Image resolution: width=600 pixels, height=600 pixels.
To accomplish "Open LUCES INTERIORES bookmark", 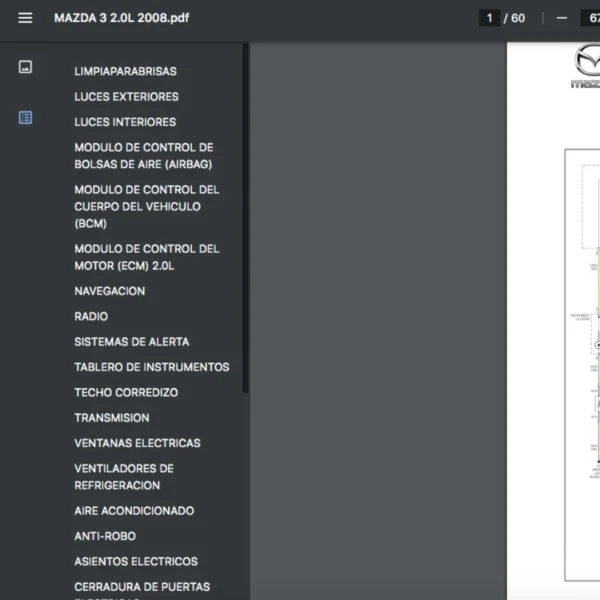I will pos(125,122).
